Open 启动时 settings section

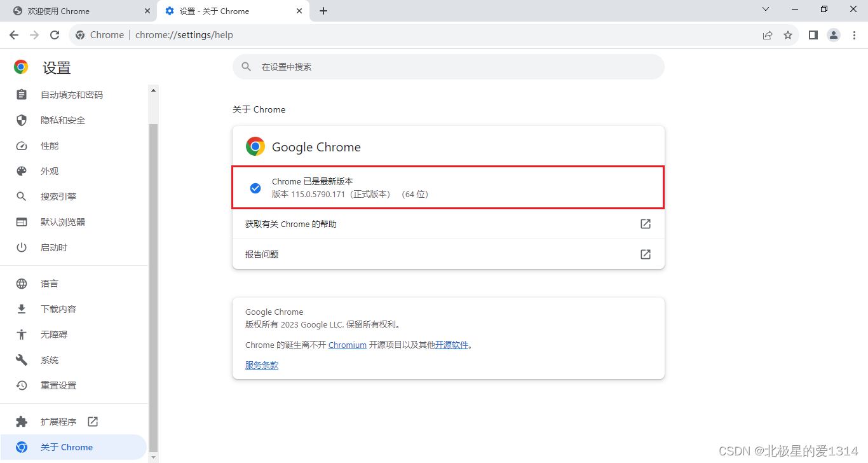(x=74, y=247)
